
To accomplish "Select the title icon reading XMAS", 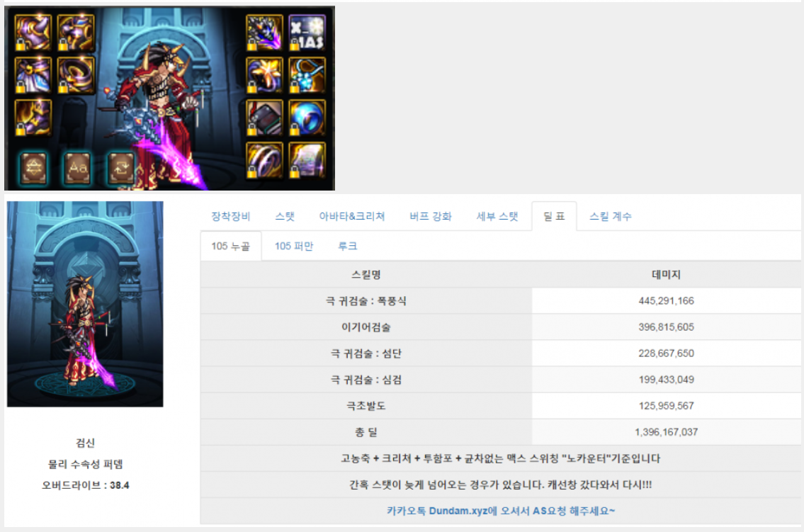I will pos(307,33).
